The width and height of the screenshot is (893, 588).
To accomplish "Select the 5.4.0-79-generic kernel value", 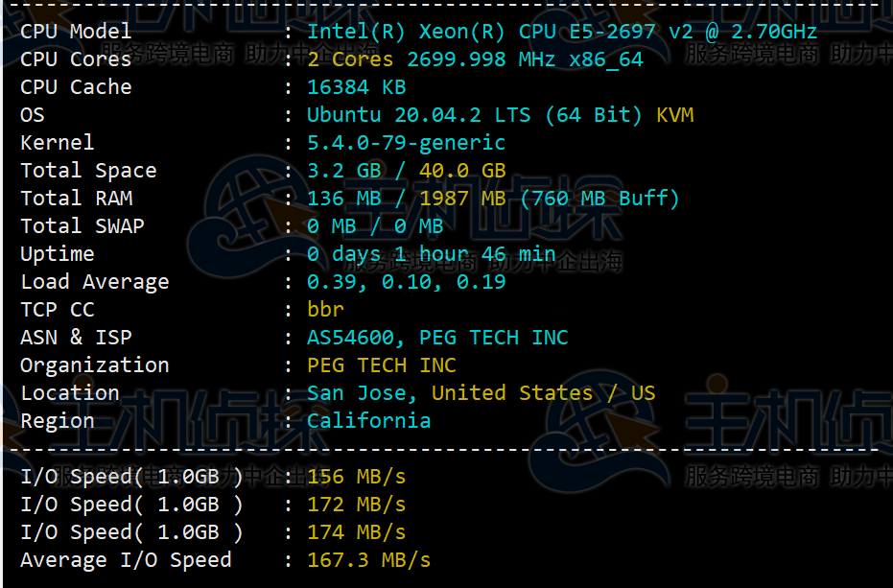I will coord(406,143).
